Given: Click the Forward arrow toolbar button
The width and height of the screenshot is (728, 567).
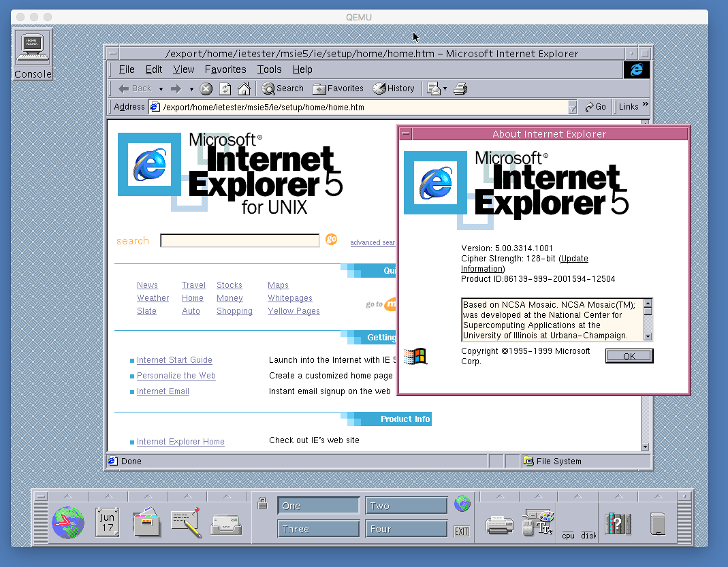Looking at the screenshot, I should point(176,88).
